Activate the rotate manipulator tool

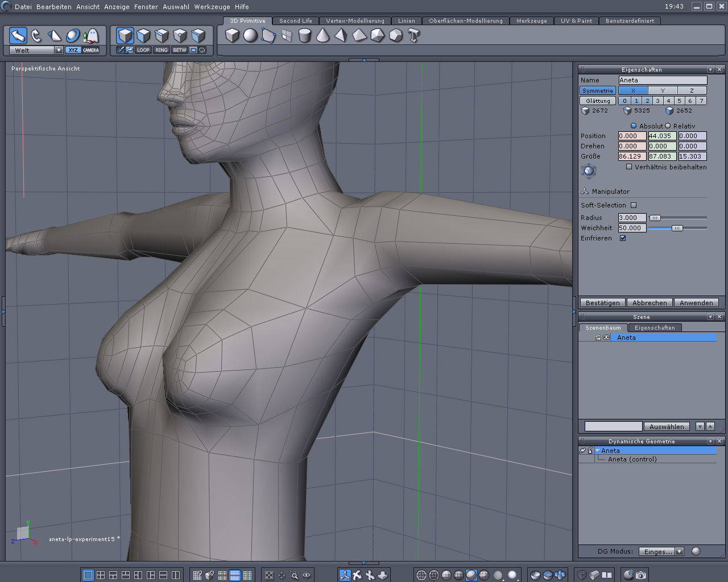[x=36, y=36]
